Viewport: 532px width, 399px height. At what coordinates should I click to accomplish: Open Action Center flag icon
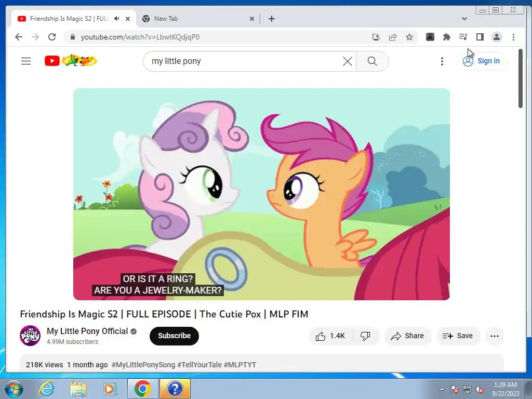[454, 389]
